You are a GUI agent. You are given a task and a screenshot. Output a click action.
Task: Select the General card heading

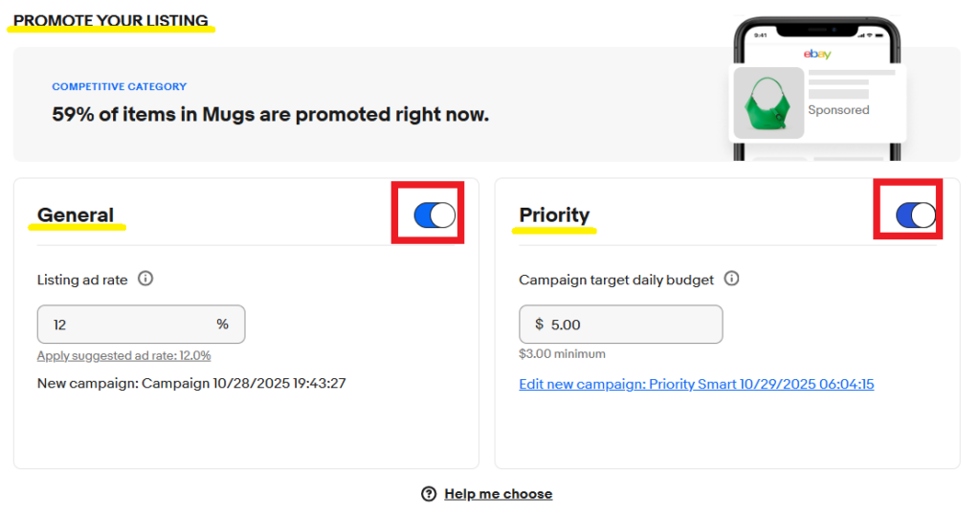(76, 215)
